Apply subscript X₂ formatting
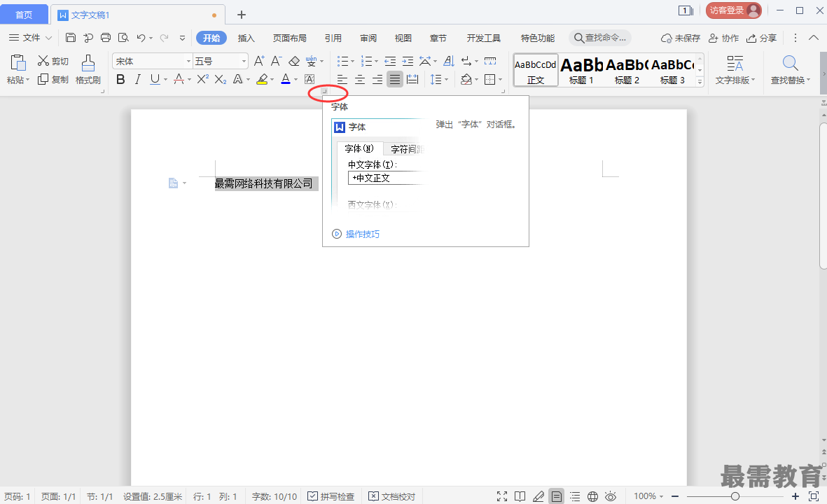This screenshot has height=504, width=827. pos(221,79)
